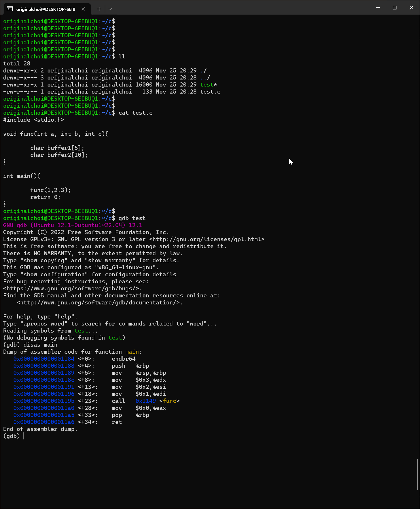Click the GNU gdb version banner line
This screenshot has height=509, width=420.
coord(73,225)
